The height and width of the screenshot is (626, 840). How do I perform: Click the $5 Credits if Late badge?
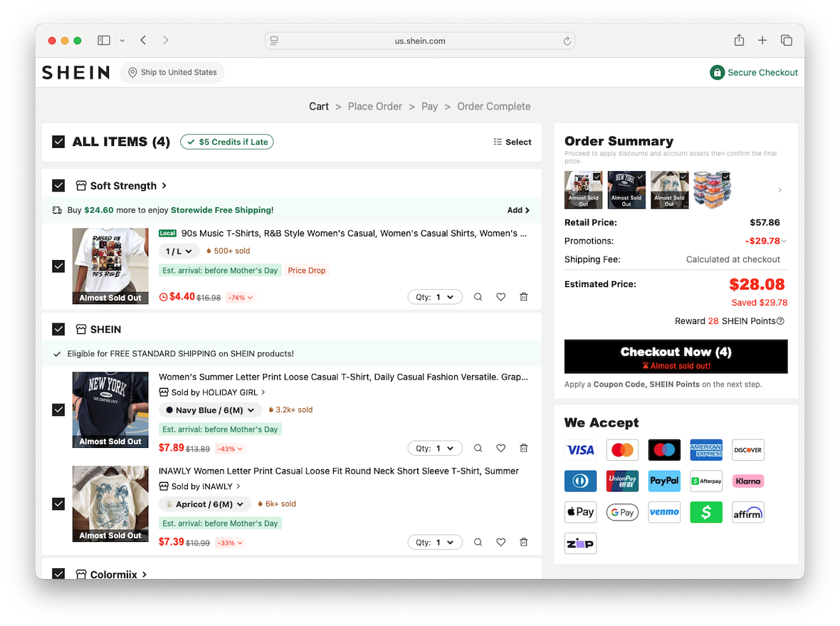(227, 142)
